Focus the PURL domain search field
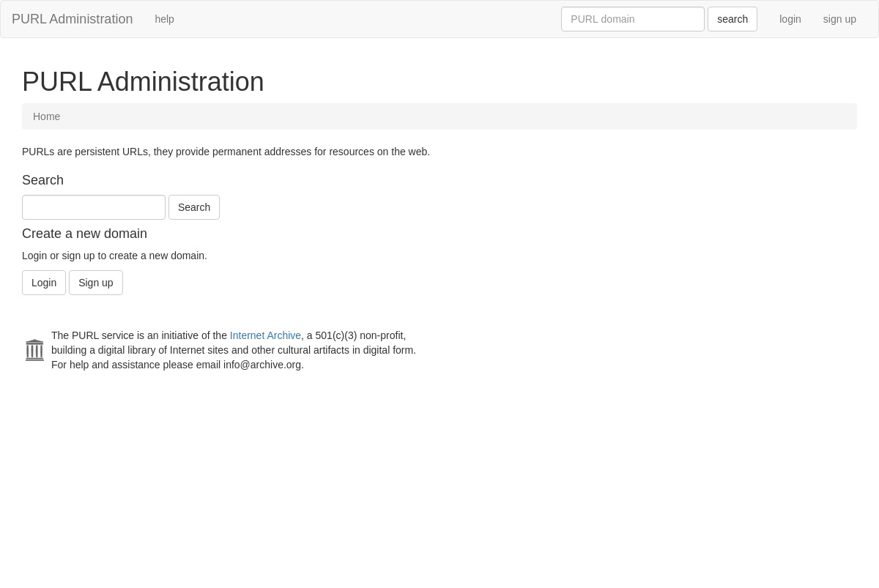The height and width of the screenshot is (588, 879). coord(633,19)
